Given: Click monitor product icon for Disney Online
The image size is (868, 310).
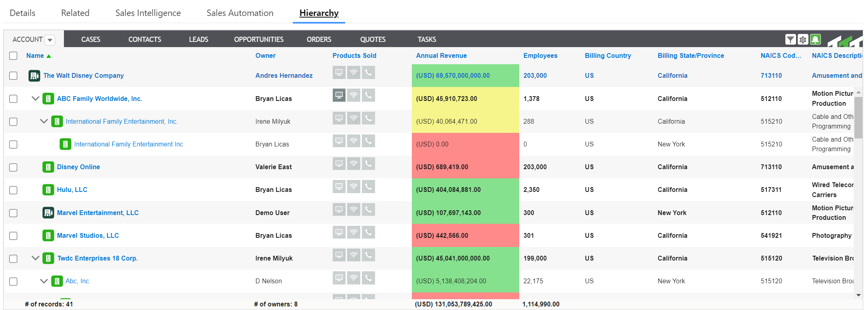Looking at the screenshot, I should [339, 164].
